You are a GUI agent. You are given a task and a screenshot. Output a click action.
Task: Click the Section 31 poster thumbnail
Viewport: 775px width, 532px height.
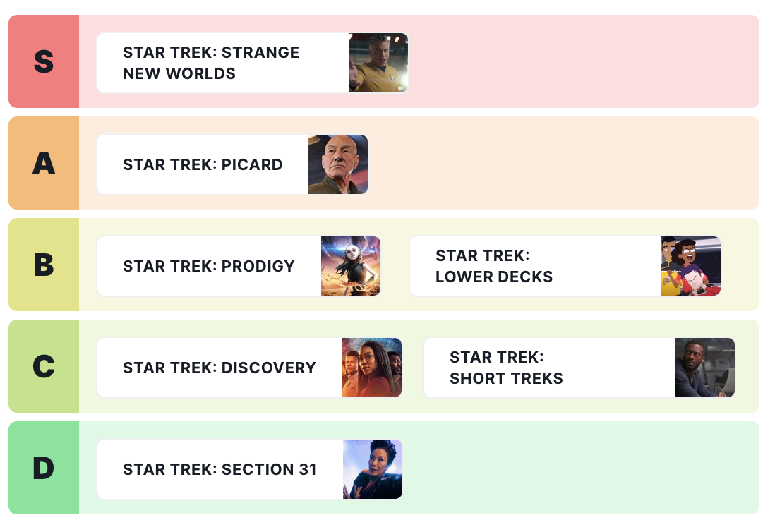(x=373, y=469)
